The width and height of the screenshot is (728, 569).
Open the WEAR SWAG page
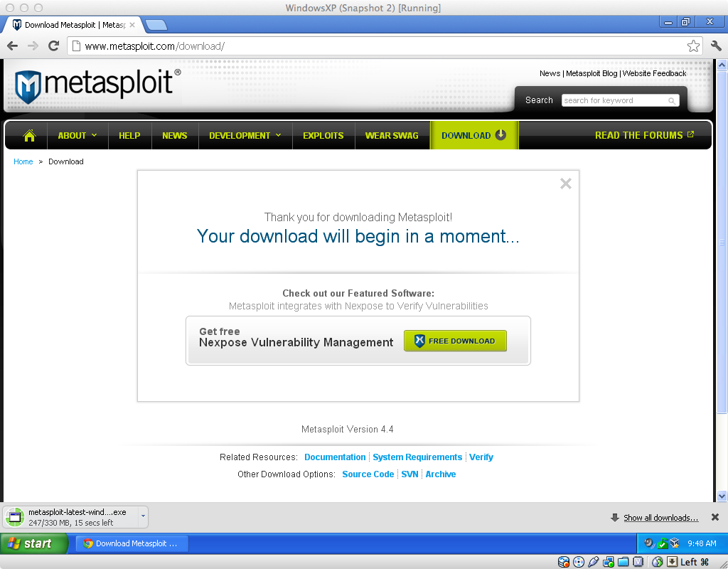(392, 136)
